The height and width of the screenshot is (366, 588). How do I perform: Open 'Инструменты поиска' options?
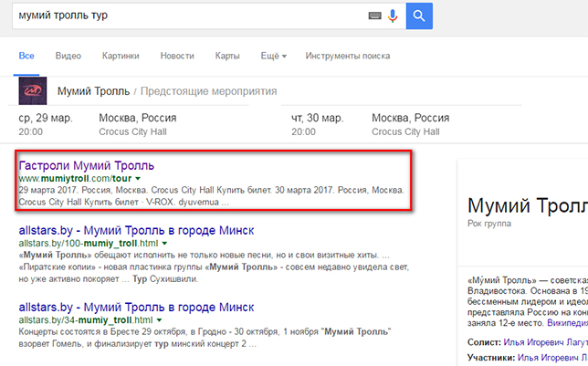coord(348,56)
